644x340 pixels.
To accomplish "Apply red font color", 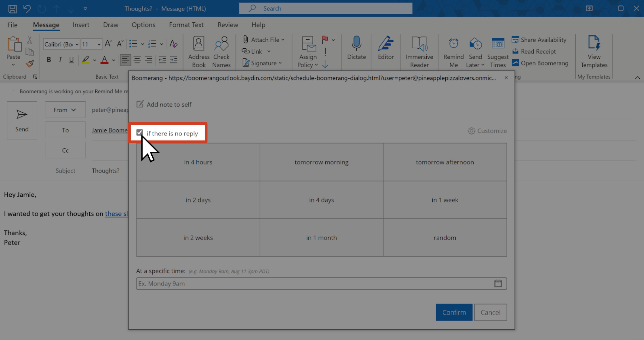I will 105,60.
